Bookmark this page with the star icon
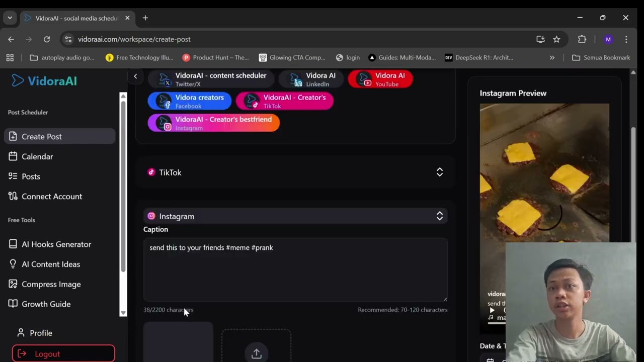 click(556, 39)
